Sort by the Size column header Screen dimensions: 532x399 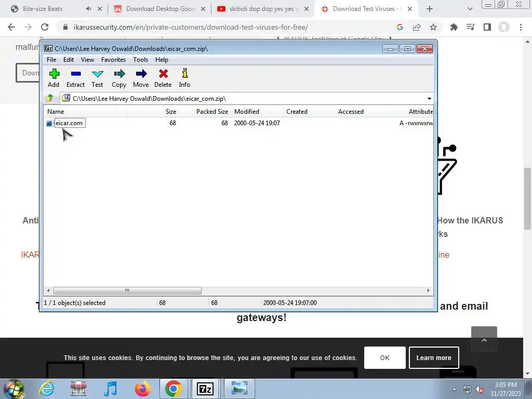point(153,112)
